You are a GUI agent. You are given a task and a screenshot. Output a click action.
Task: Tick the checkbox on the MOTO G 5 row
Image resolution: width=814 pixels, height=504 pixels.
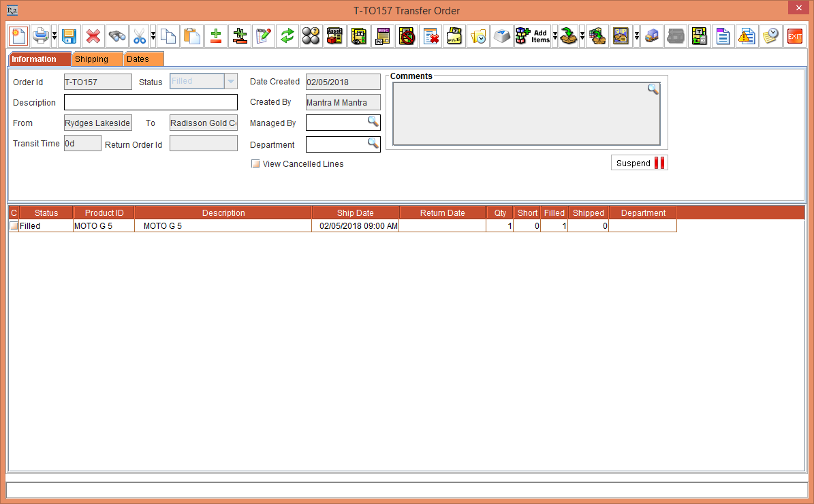pos(14,226)
